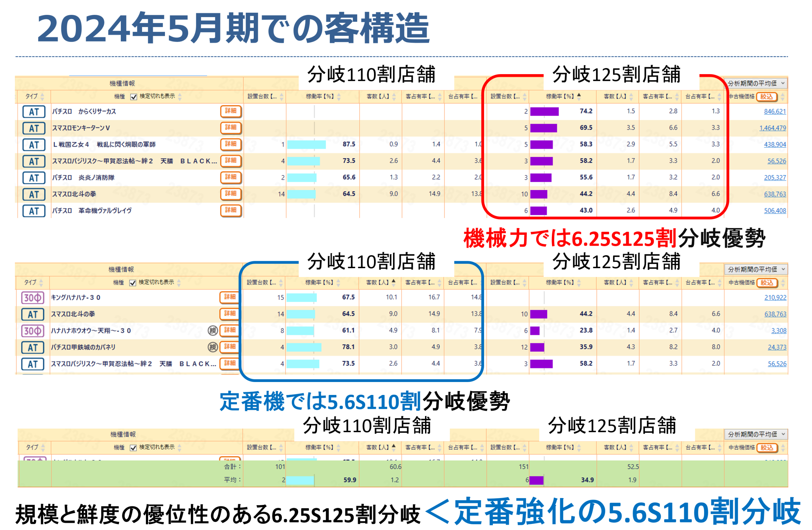Click the AT badge beside パチスロ からくりサーカス

point(34,112)
